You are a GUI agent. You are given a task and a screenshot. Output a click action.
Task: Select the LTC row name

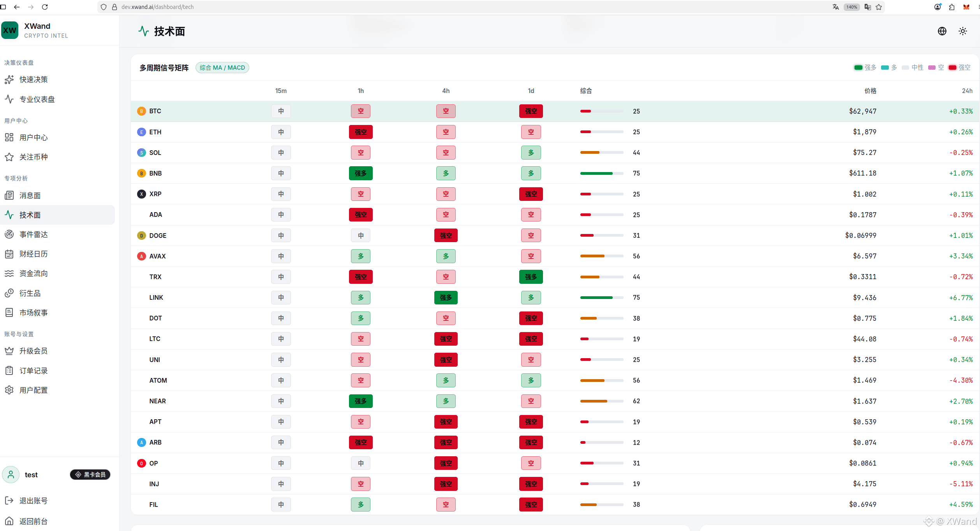tap(155, 339)
